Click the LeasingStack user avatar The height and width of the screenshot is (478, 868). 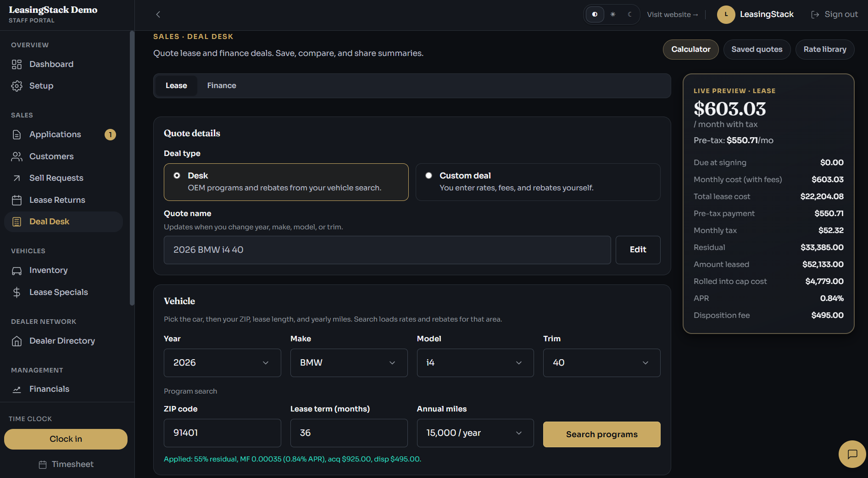(726, 14)
